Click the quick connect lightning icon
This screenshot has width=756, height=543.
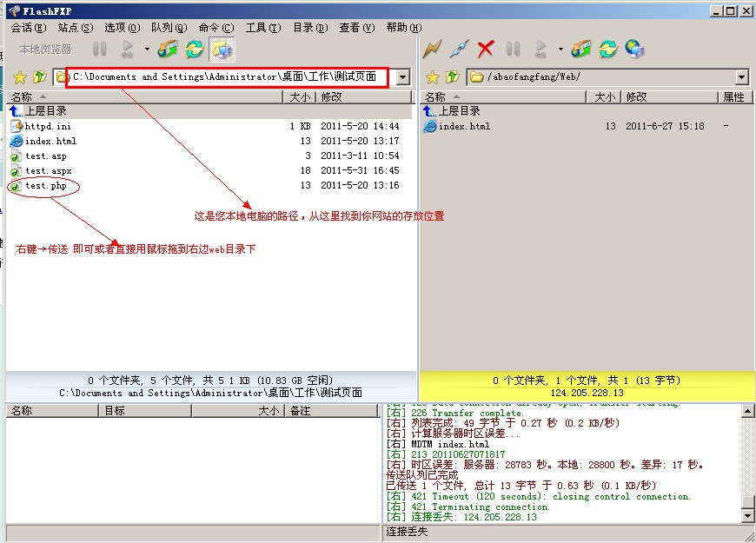432,49
